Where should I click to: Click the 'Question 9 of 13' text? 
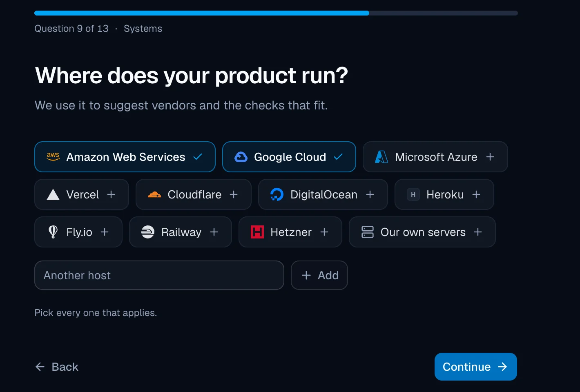pos(71,29)
